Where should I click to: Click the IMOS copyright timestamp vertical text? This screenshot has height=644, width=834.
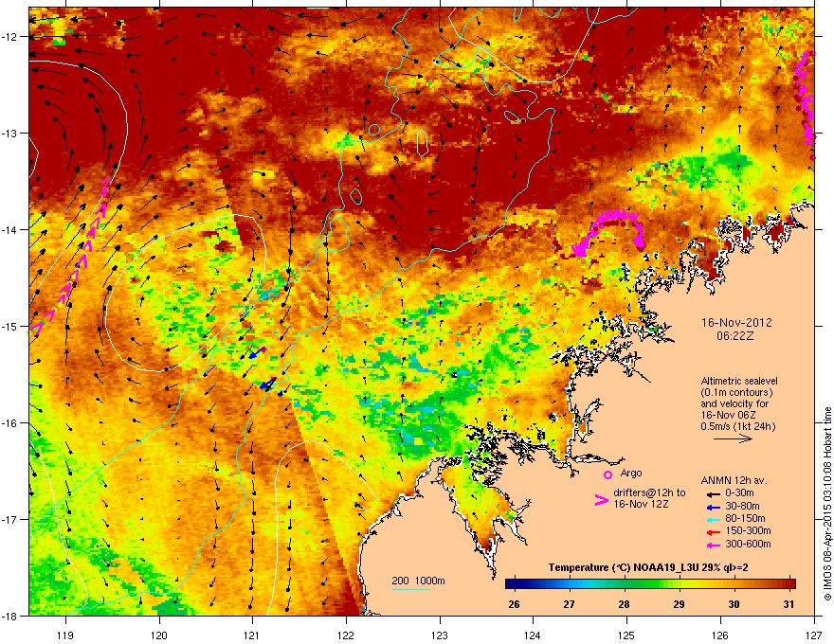click(827, 504)
